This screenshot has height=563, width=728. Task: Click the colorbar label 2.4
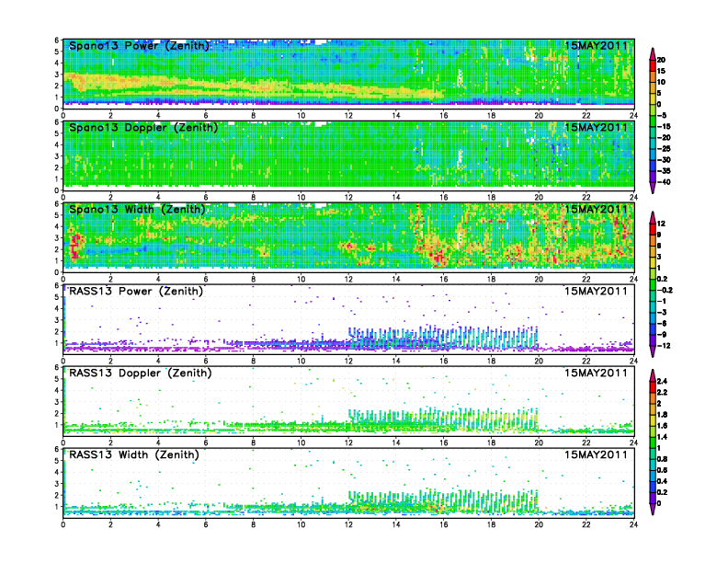[662, 382]
